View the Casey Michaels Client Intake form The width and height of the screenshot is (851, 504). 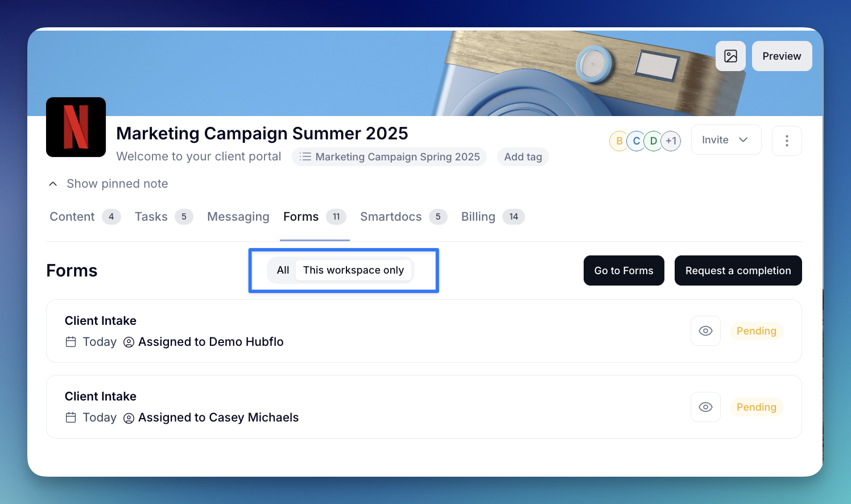coord(705,407)
